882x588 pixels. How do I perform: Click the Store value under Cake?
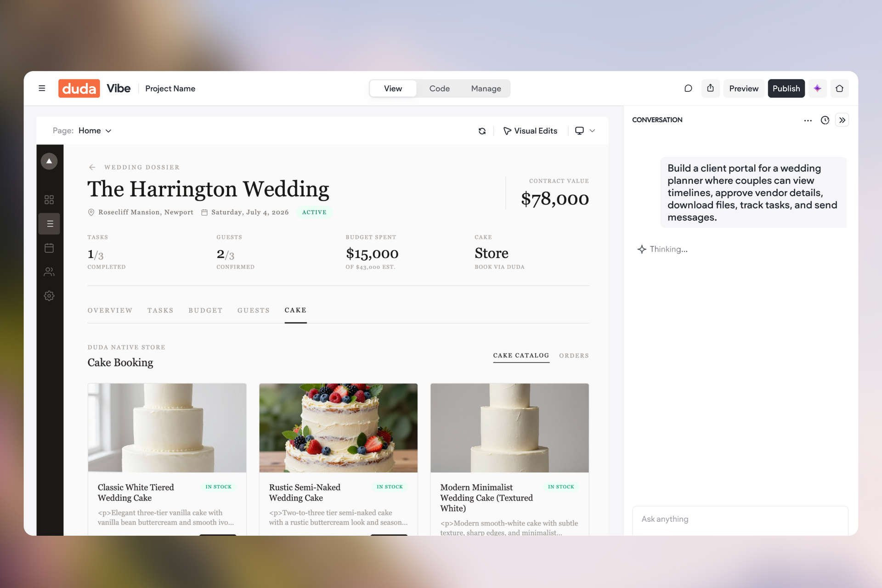click(x=492, y=254)
